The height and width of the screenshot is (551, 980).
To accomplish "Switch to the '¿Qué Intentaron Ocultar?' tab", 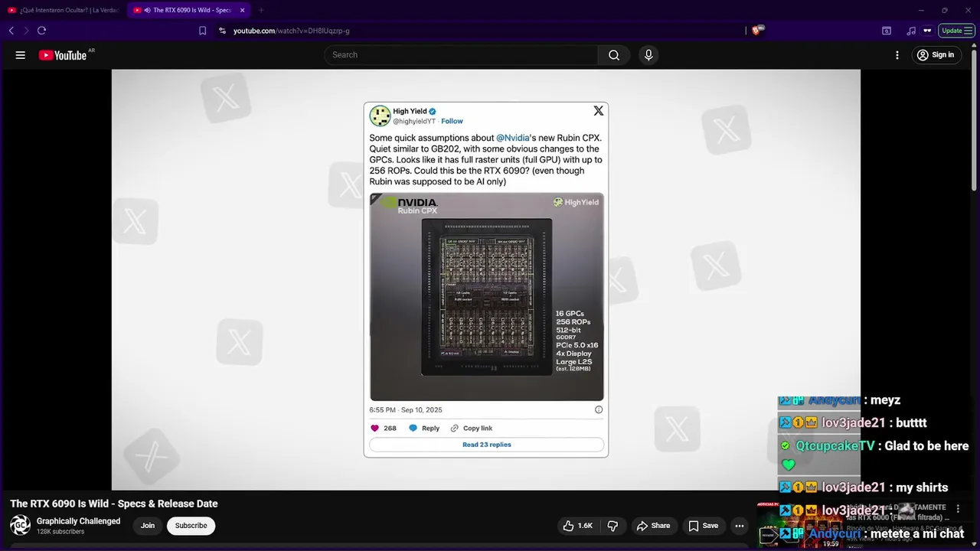I will pyautogui.click(x=63, y=10).
